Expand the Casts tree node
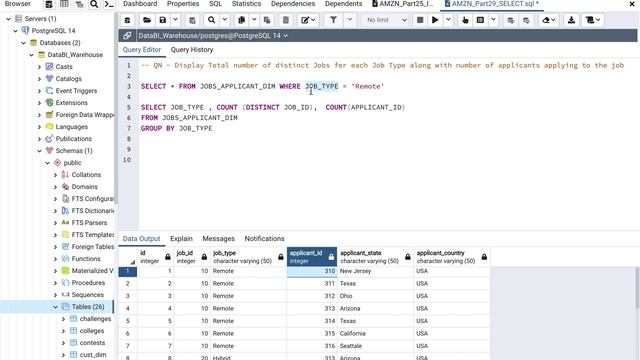 (x=40, y=67)
